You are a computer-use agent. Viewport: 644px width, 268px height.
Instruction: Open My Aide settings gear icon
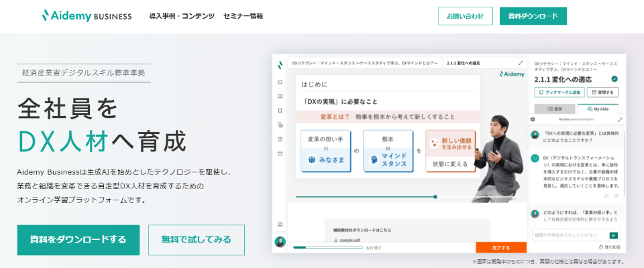tap(533, 119)
